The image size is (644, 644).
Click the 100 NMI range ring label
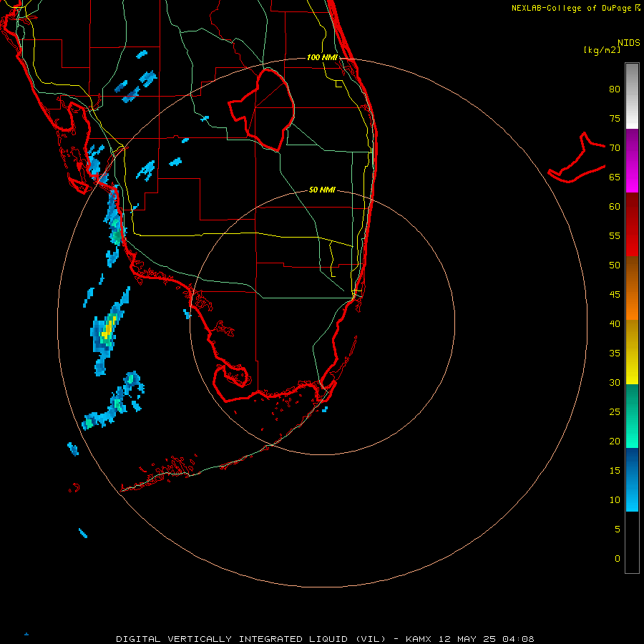322,57
